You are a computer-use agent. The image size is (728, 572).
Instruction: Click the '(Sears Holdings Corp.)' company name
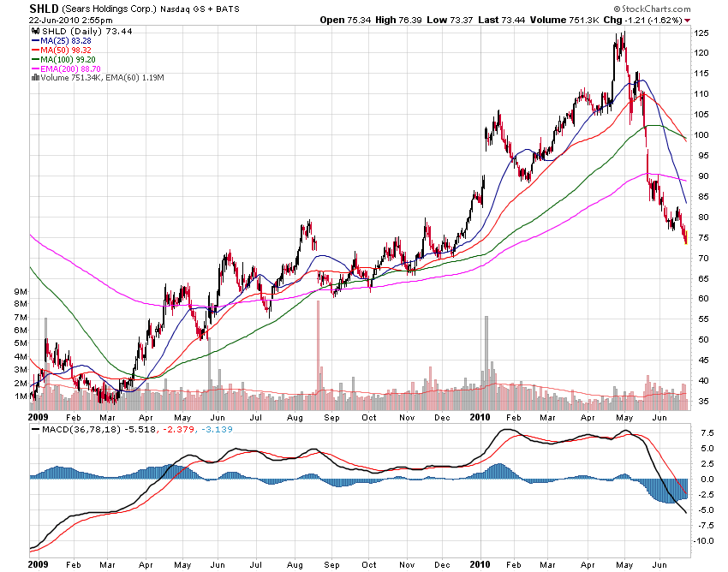[x=109, y=9]
